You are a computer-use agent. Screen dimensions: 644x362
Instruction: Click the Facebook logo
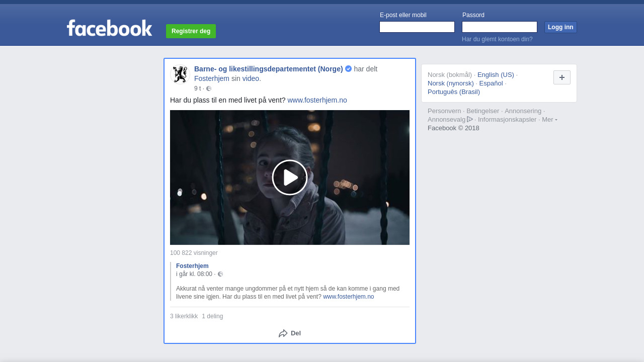click(x=109, y=28)
